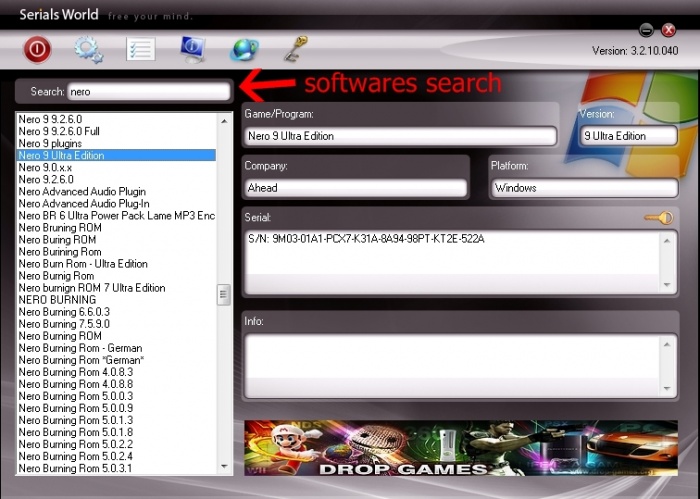
Task: Select Nero 9 9.2.6.0 in list
Action: click(117, 119)
